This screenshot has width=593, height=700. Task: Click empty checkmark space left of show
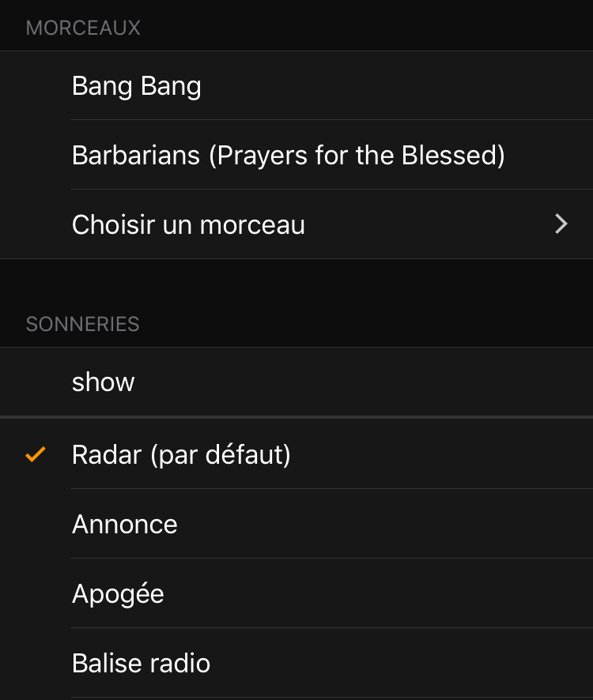click(36, 382)
